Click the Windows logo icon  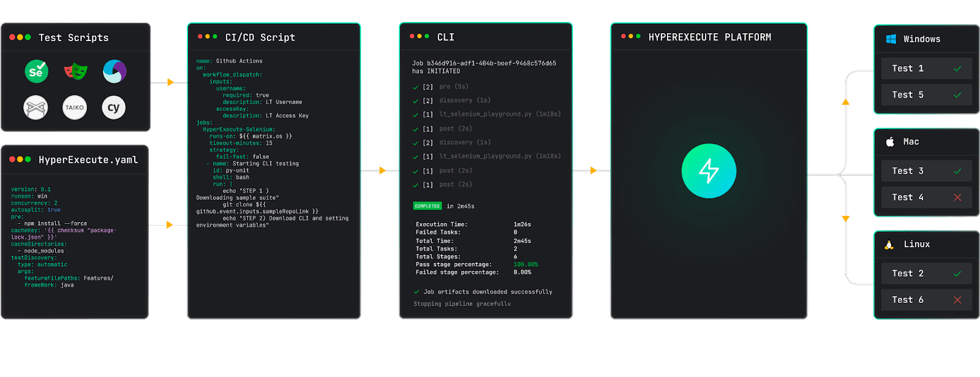[891, 39]
